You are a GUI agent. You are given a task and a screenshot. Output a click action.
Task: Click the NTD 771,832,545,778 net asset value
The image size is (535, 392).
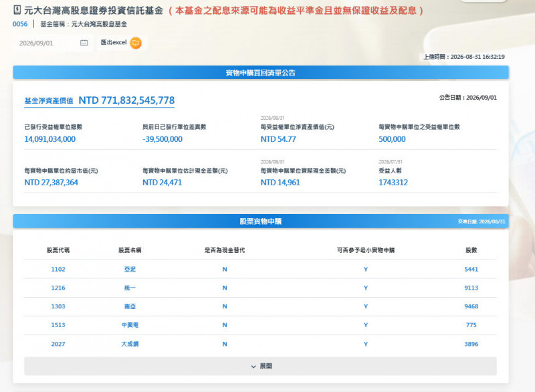click(x=126, y=100)
